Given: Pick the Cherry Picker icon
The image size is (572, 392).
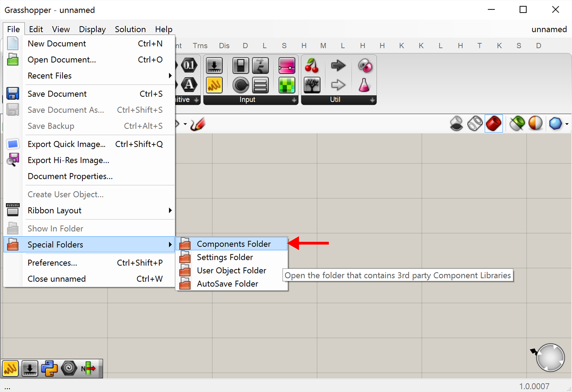Looking at the screenshot, I should click(x=312, y=66).
